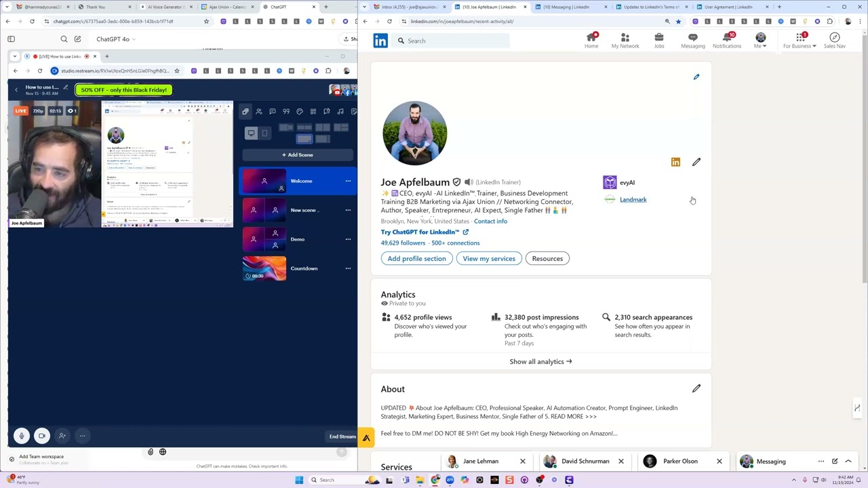Open ChatGPT 4o model dropdown
This screenshot has height=488, width=868.
click(x=116, y=39)
